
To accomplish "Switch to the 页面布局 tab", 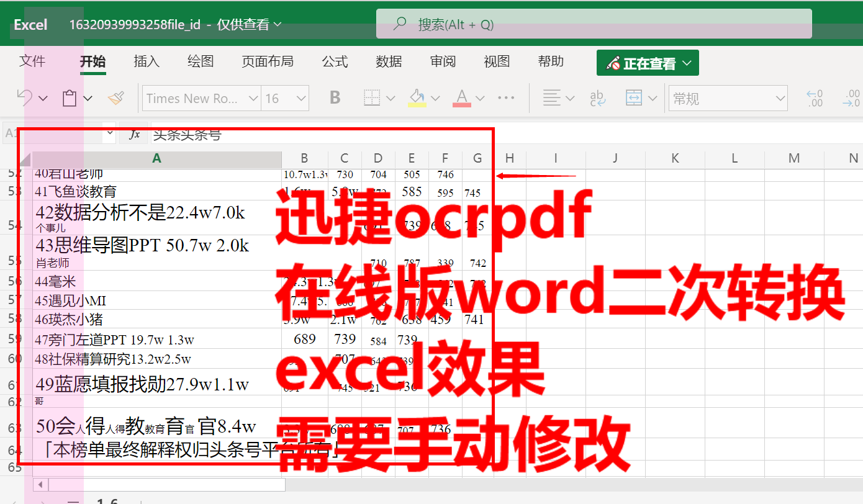I will (x=268, y=61).
